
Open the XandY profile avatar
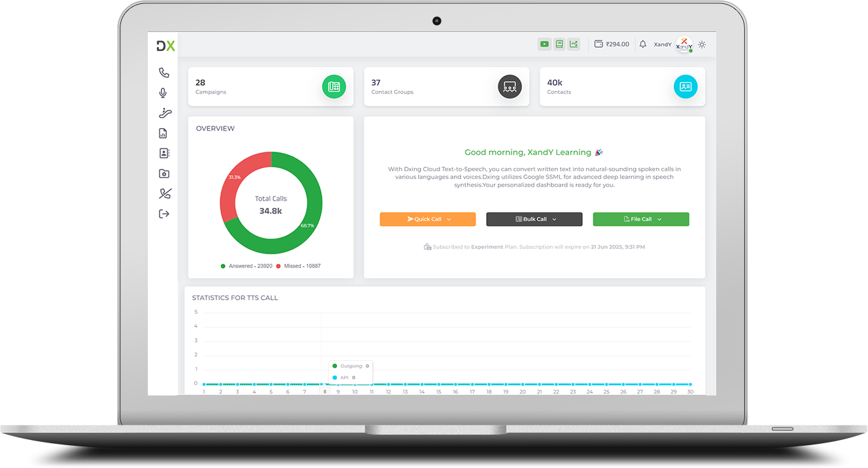click(x=684, y=44)
